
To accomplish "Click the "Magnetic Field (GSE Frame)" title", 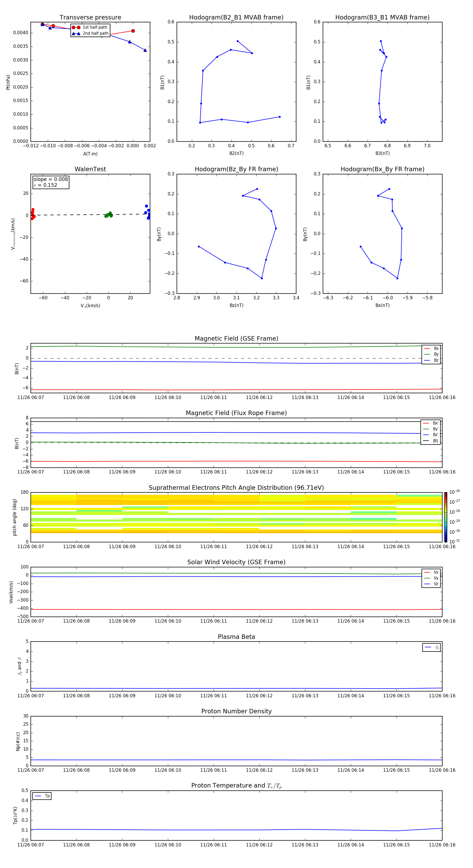I will (x=236, y=339).
